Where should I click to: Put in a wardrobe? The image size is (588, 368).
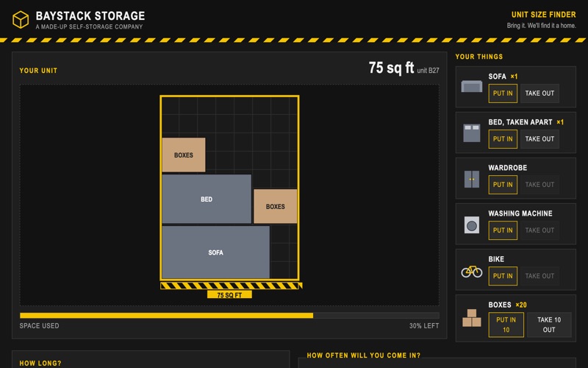click(503, 185)
